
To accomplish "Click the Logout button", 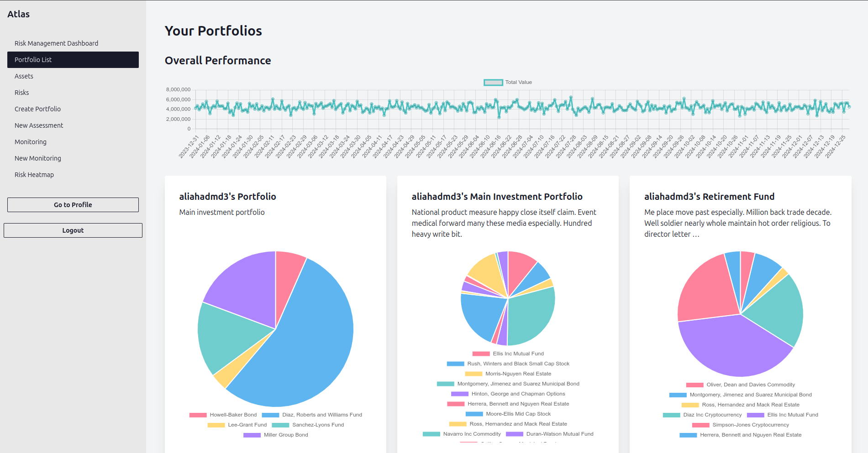I will (73, 230).
